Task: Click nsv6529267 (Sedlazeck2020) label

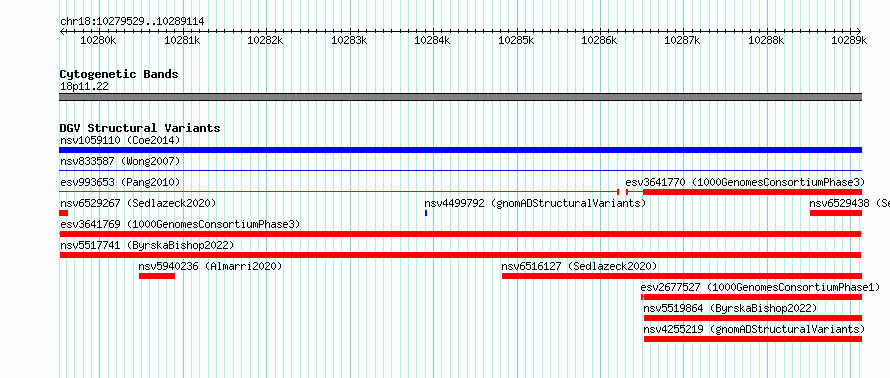Action: click(x=138, y=203)
